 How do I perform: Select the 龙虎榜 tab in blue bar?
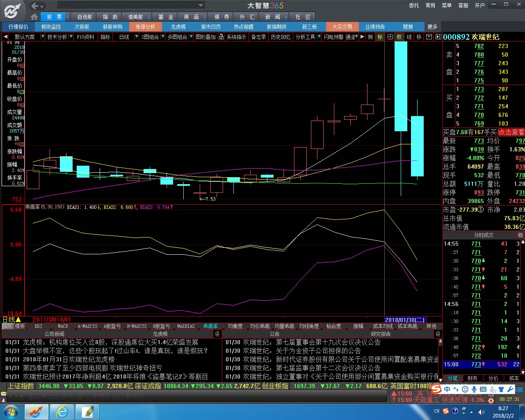point(178,27)
